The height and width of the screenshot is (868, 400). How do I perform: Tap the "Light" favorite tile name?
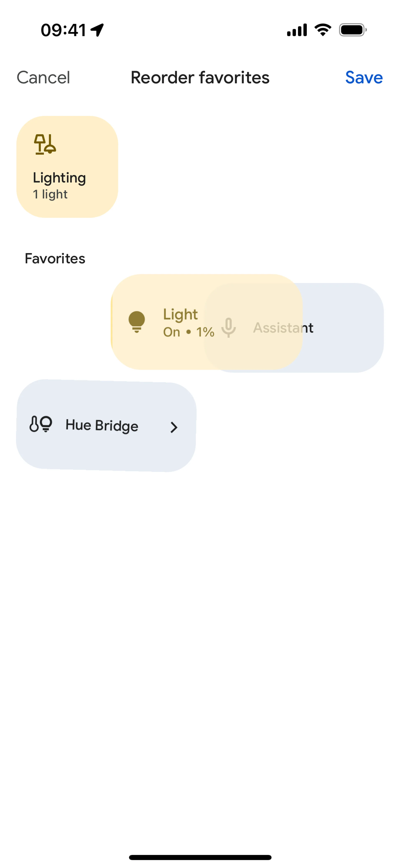pyautogui.click(x=180, y=314)
